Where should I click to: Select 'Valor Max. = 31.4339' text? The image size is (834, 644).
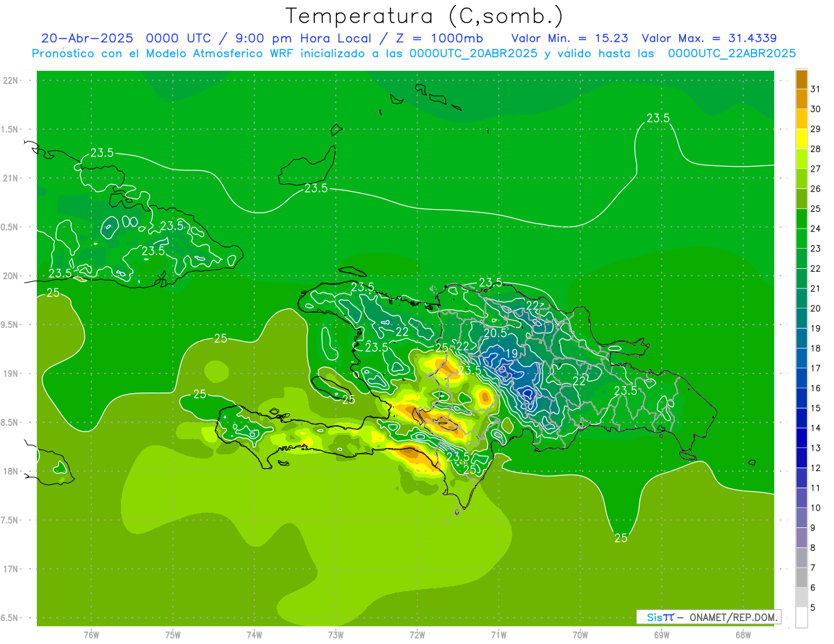point(710,38)
